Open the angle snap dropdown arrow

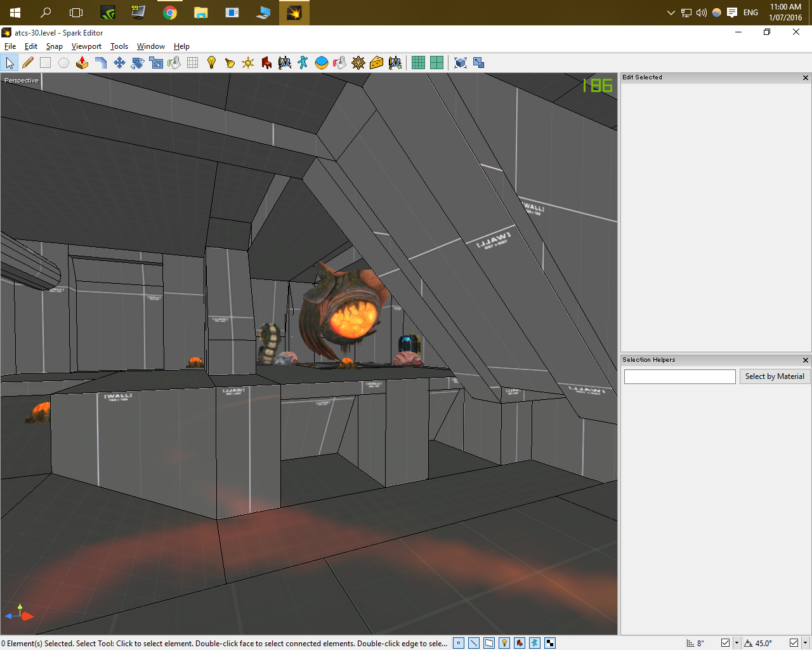click(805, 643)
